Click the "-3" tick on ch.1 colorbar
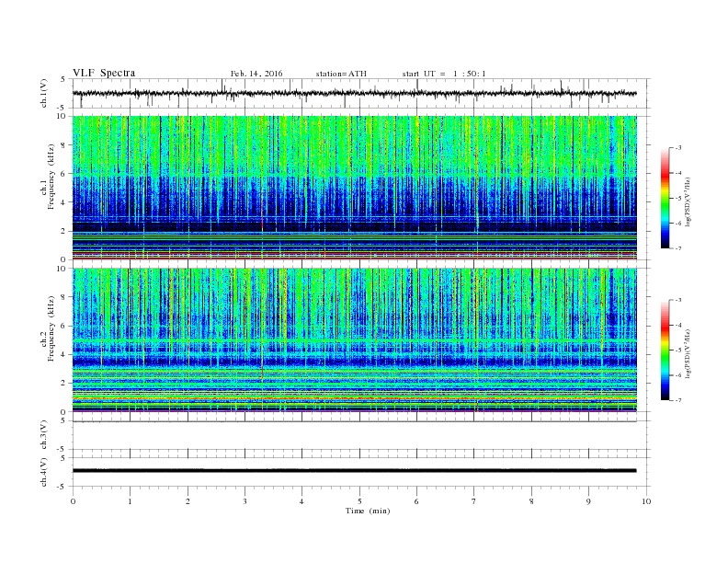728x563 pixels. click(x=678, y=148)
